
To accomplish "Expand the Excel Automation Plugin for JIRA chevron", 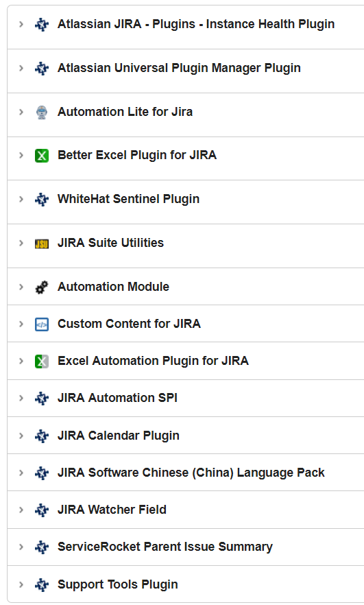I will 21,361.
